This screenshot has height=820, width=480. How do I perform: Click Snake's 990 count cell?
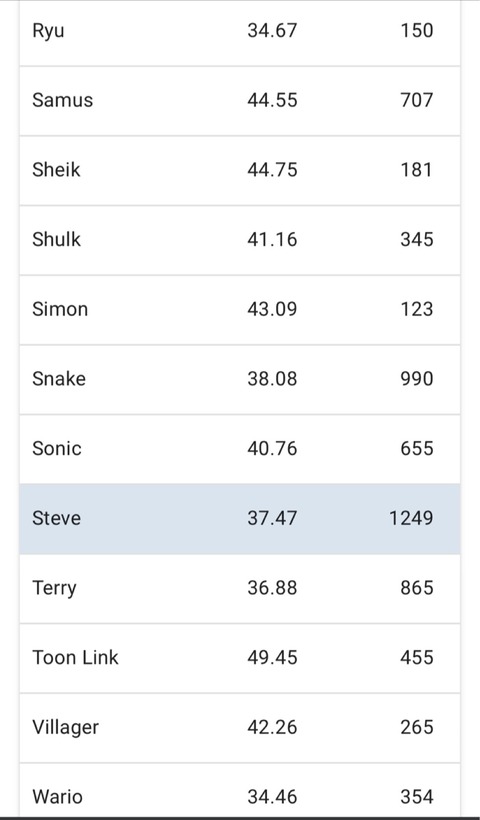pos(417,379)
